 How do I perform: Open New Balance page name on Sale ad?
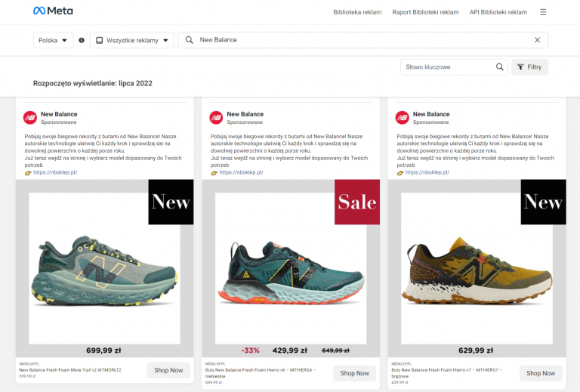[245, 114]
